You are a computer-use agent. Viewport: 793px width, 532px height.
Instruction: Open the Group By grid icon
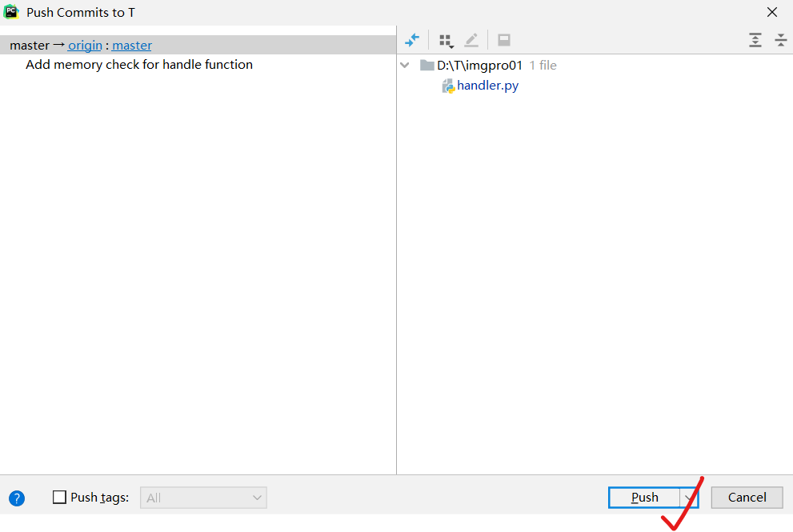[x=446, y=41]
